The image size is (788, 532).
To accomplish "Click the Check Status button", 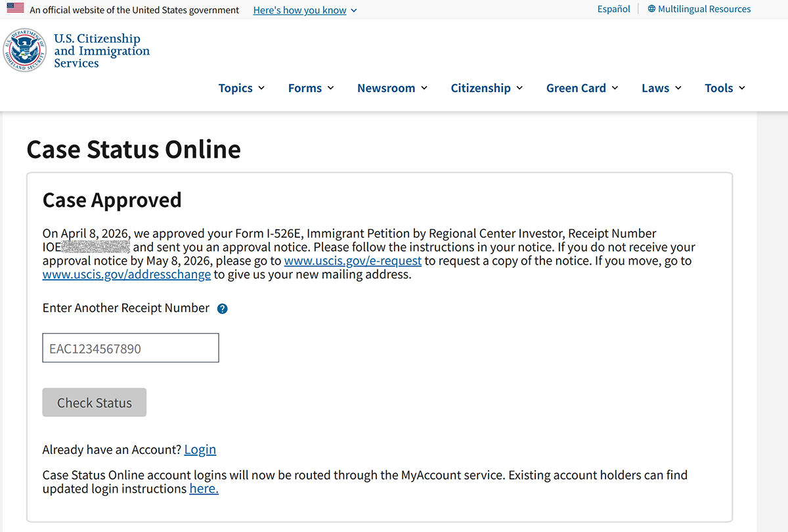I will [x=95, y=403].
